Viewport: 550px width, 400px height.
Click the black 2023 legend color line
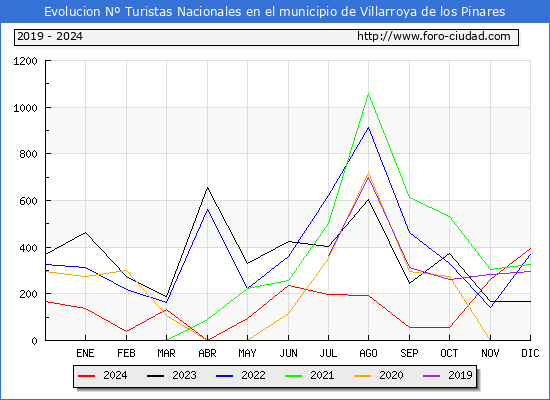coord(155,376)
